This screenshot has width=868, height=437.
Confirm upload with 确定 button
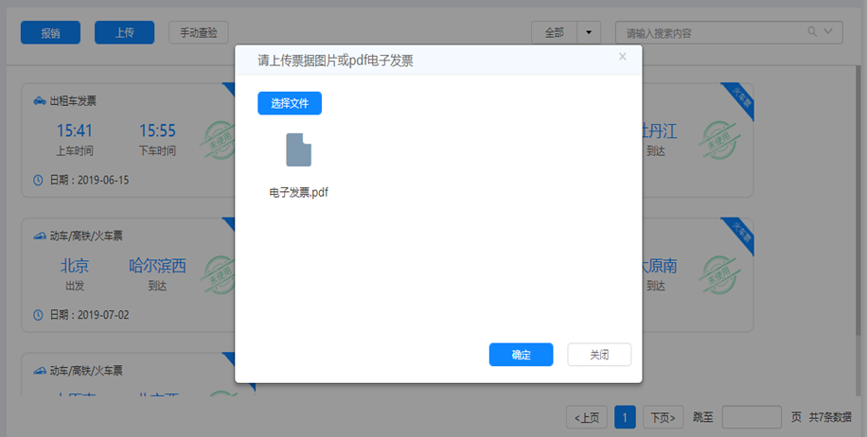(521, 355)
